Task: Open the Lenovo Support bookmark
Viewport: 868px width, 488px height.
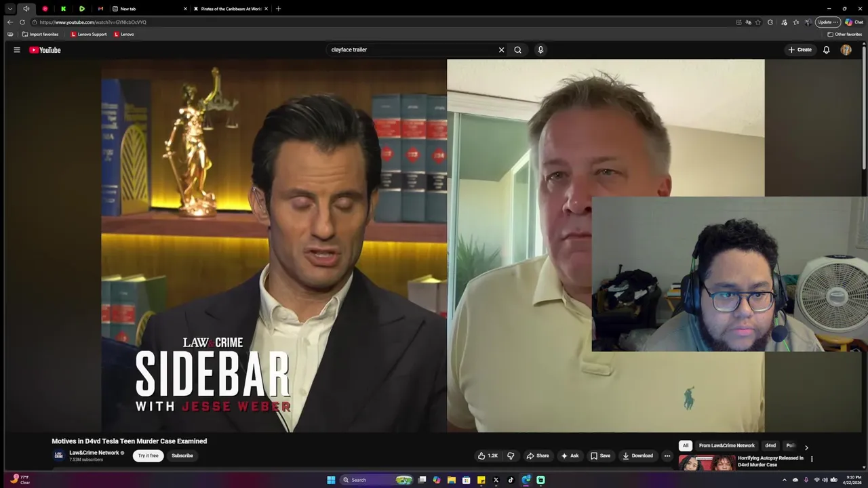Action: pos(89,34)
